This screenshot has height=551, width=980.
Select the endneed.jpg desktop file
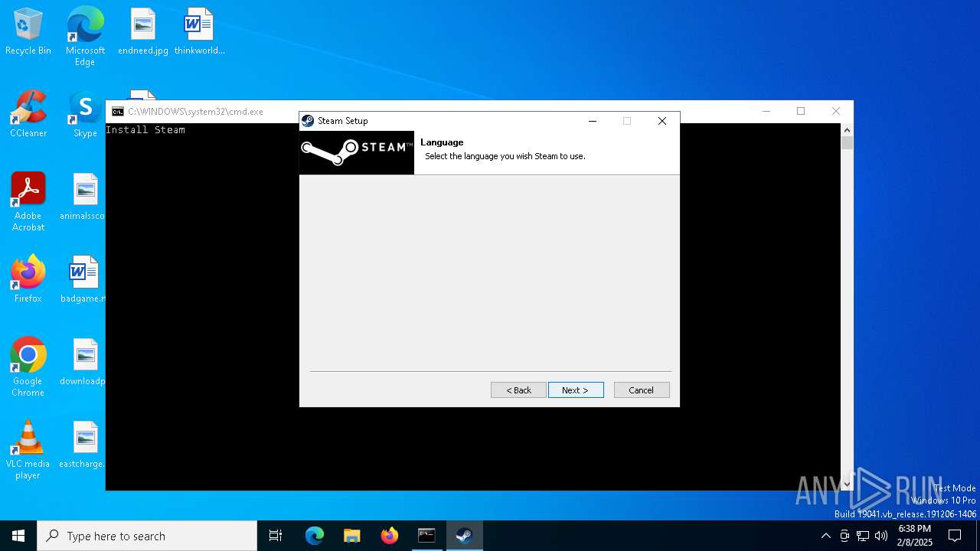(x=143, y=32)
